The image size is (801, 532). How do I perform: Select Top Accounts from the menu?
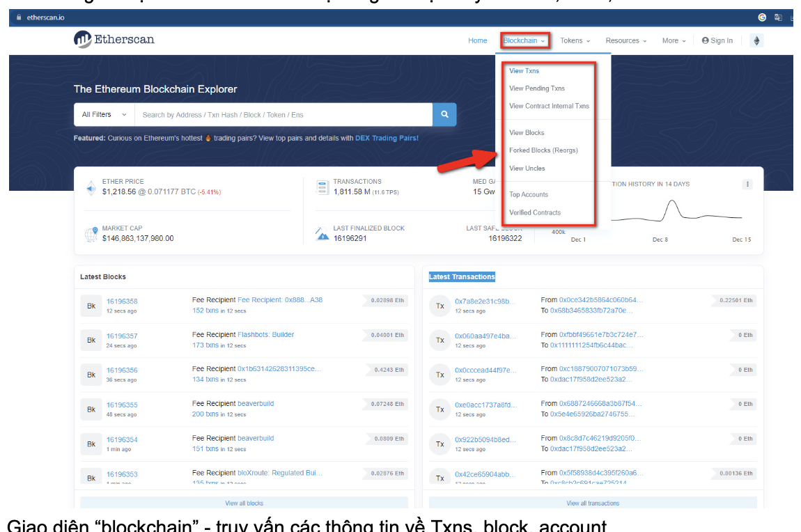tap(530, 194)
